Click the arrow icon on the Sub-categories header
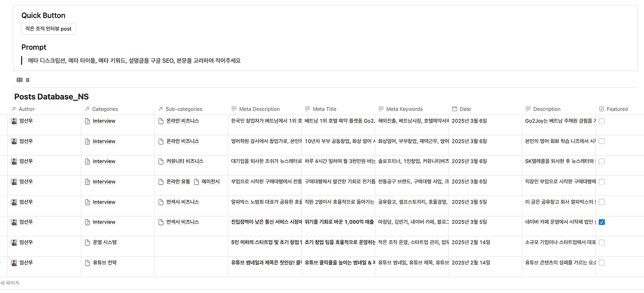This screenshot has height=293, width=644. [x=161, y=109]
